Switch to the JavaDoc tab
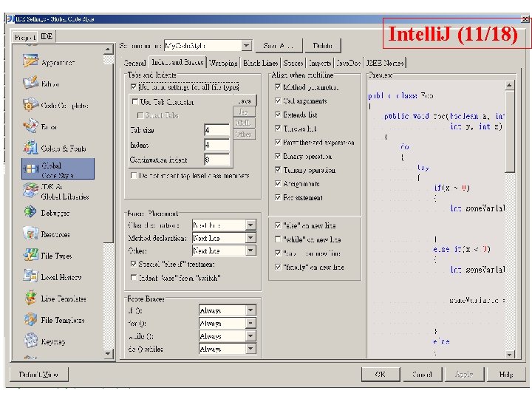Screen dimensions: 532x399 (349, 63)
